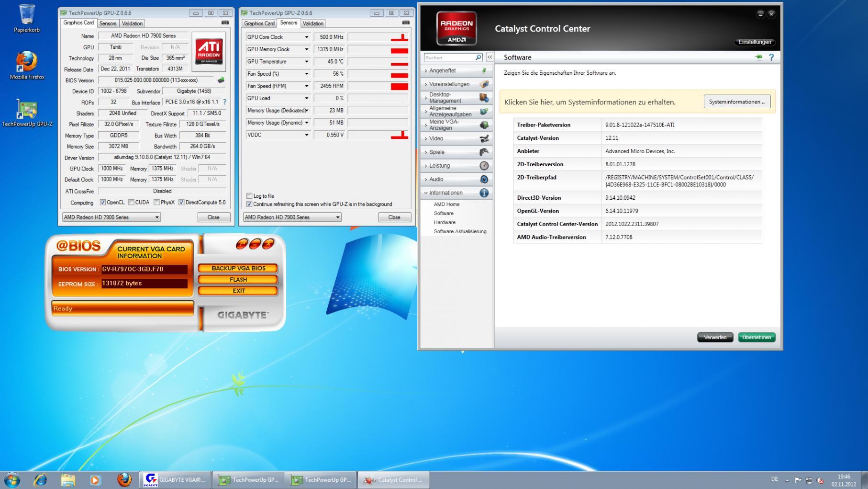
Task: Focus the Suchen search field in Catalyst
Action: click(x=450, y=57)
